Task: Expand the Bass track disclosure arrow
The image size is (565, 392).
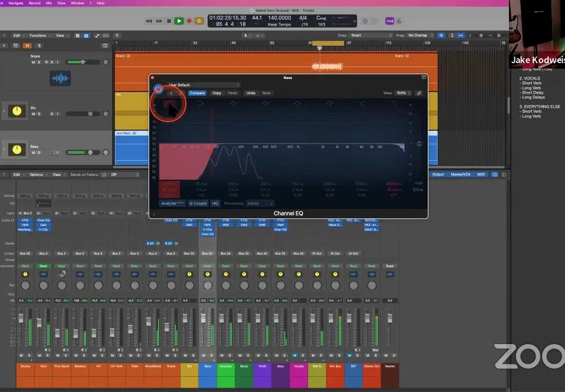Action: (4, 149)
